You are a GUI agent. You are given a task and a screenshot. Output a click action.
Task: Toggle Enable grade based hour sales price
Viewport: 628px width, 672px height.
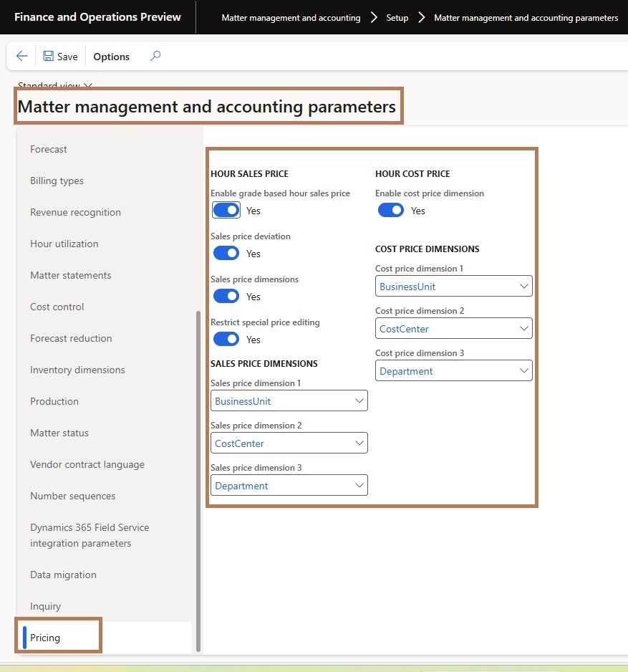[x=226, y=211]
